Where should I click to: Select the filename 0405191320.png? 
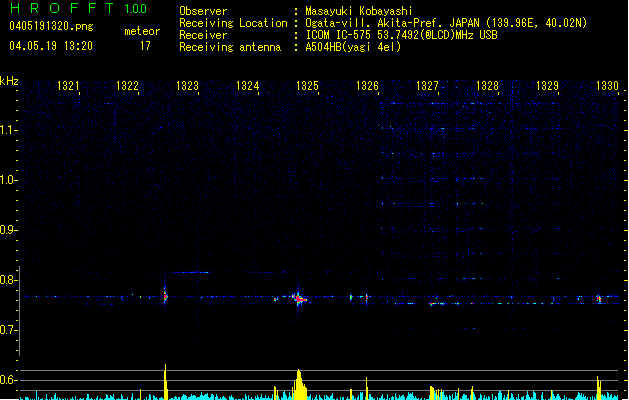click(51, 26)
